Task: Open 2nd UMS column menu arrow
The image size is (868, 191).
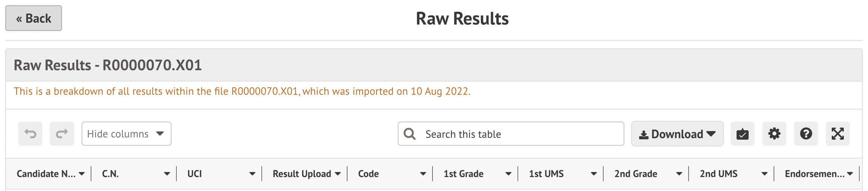Action: pos(765,174)
